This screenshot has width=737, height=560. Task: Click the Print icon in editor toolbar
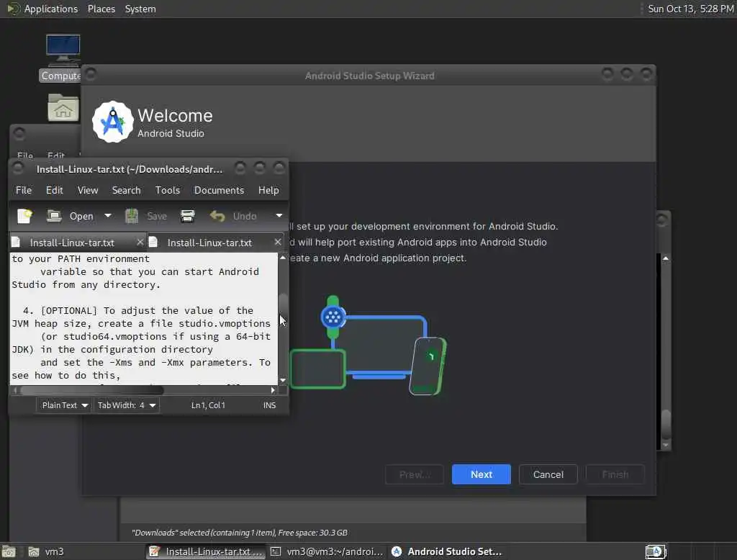(188, 216)
